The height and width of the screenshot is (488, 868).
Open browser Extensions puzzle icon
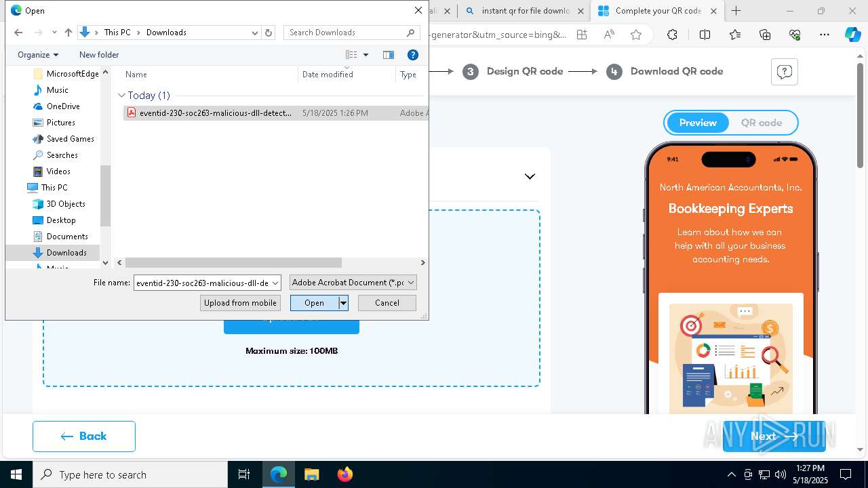point(672,35)
